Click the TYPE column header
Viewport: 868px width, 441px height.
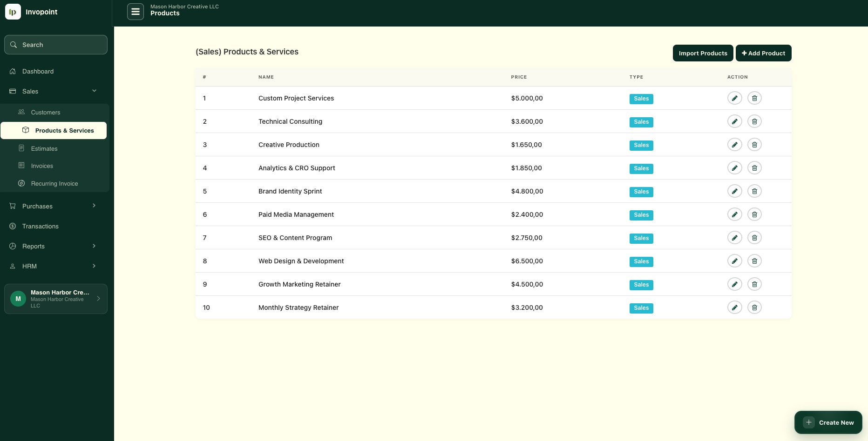pos(636,77)
